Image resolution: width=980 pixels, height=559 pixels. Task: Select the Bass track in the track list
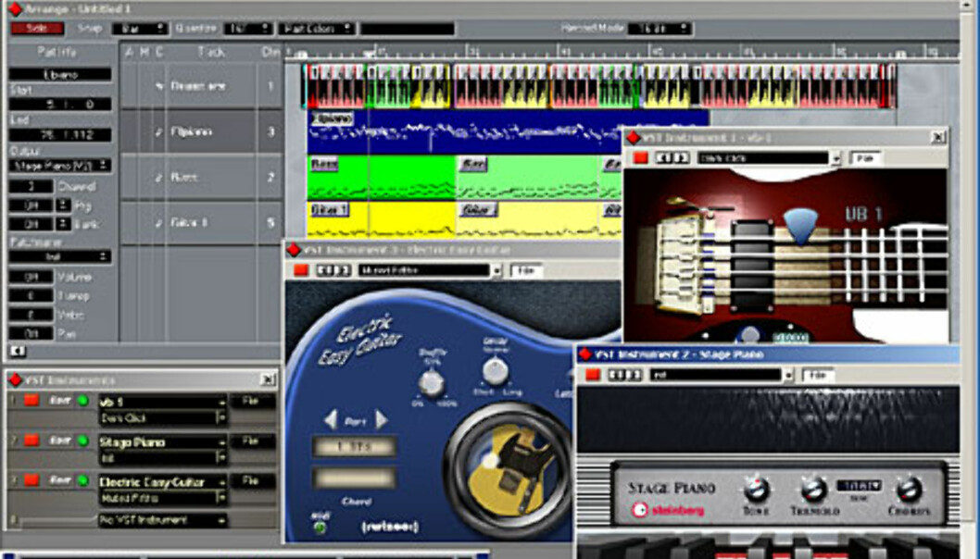click(x=201, y=178)
